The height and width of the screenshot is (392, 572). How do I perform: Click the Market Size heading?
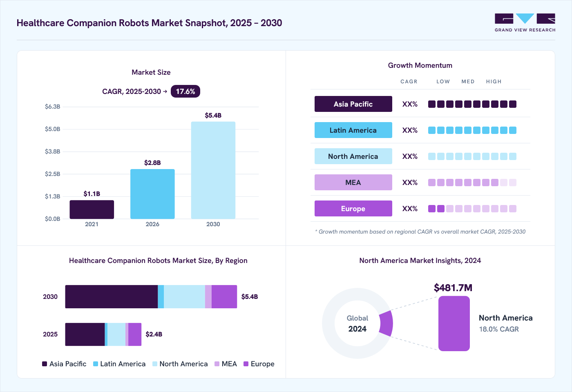tap(151, 72)
